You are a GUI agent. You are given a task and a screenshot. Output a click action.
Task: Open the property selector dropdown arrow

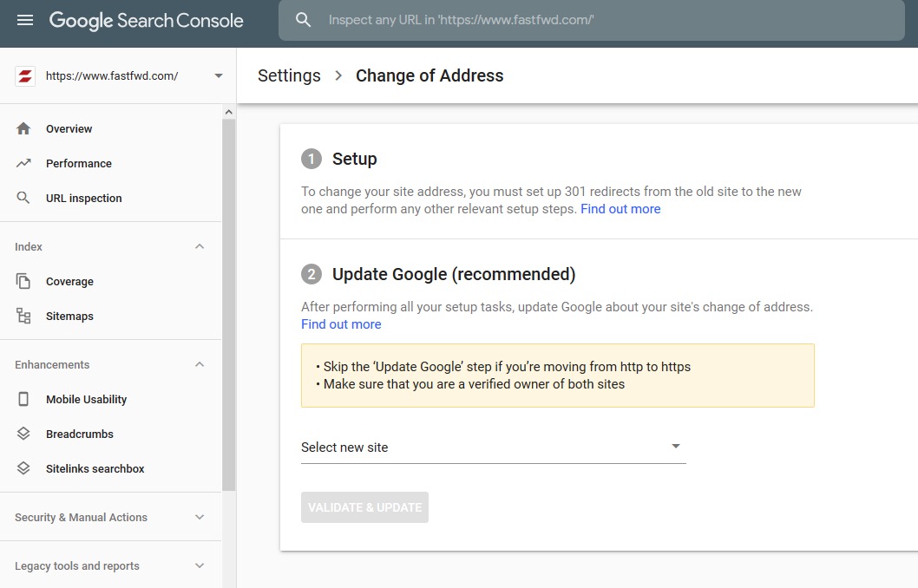(219, 76)
